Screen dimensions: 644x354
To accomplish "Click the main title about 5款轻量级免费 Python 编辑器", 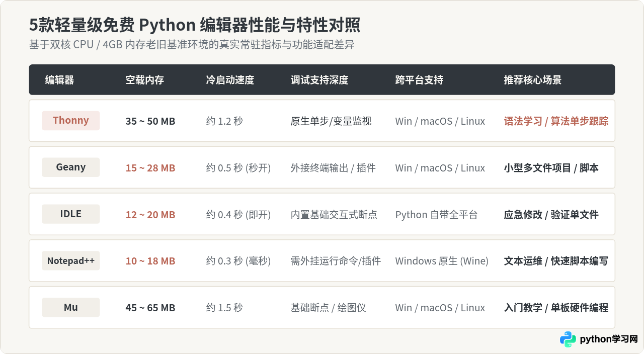I will (x=195, y=25).
